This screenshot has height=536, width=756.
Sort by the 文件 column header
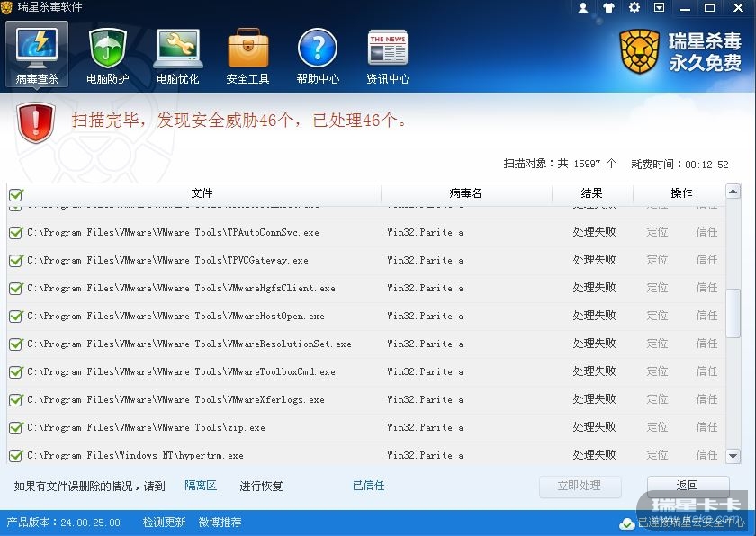202,193
